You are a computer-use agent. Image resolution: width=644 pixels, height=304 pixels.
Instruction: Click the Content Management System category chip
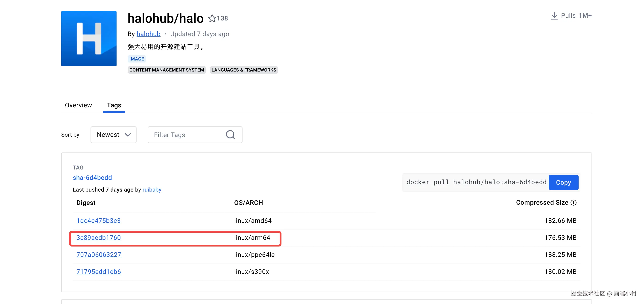[x=167, y=70]
